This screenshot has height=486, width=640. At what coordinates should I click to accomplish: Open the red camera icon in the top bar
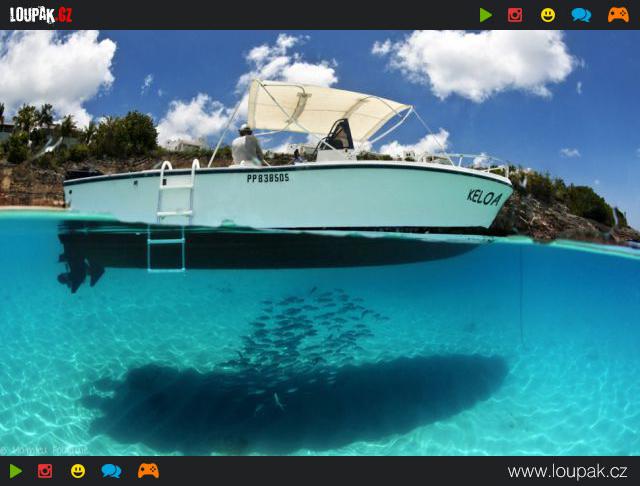point(515,15)
